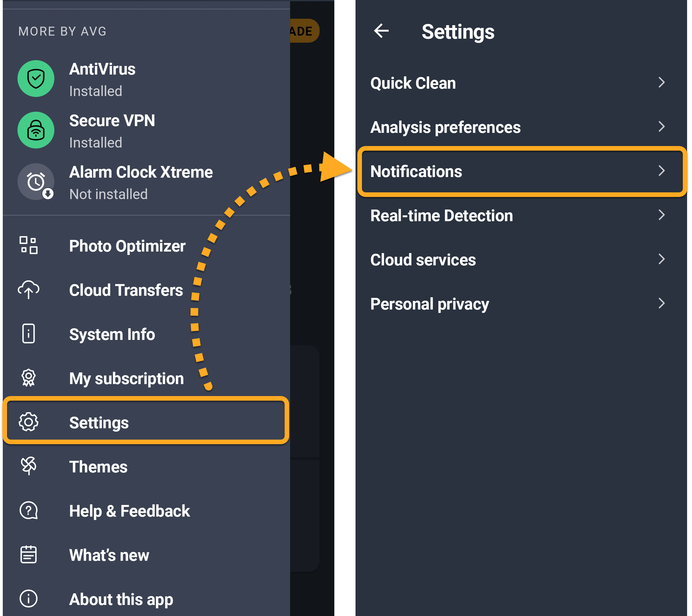
Task: Expand the Notifications chevron
Action: (662, 171)
